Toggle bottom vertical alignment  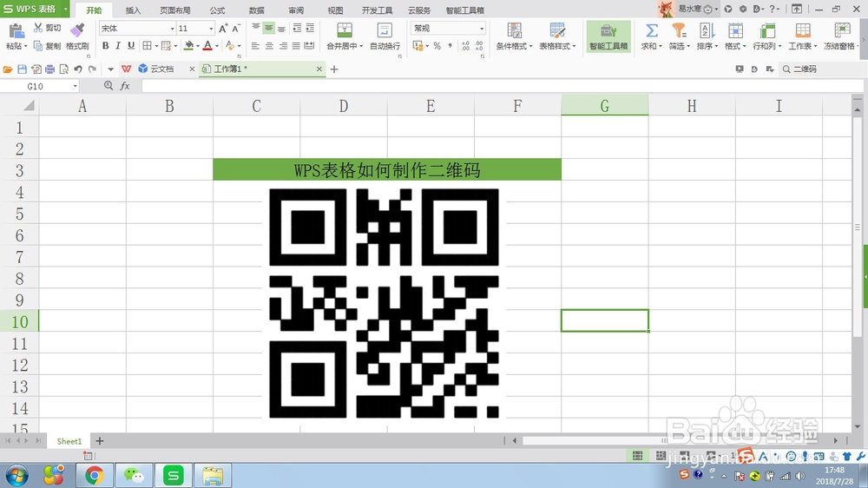pyautogui.click(x=282, y=29)
